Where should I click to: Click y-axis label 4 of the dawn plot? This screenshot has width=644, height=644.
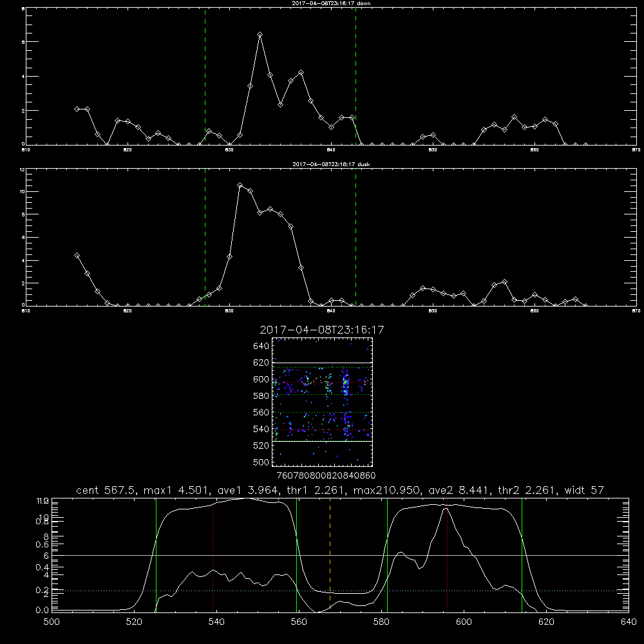(24, 77)
